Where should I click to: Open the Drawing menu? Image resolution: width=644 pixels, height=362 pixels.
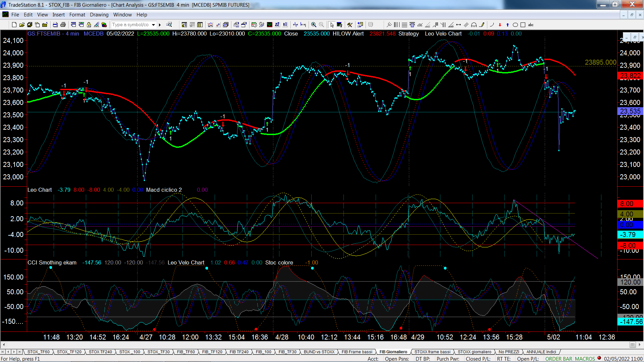pos(99,15)
